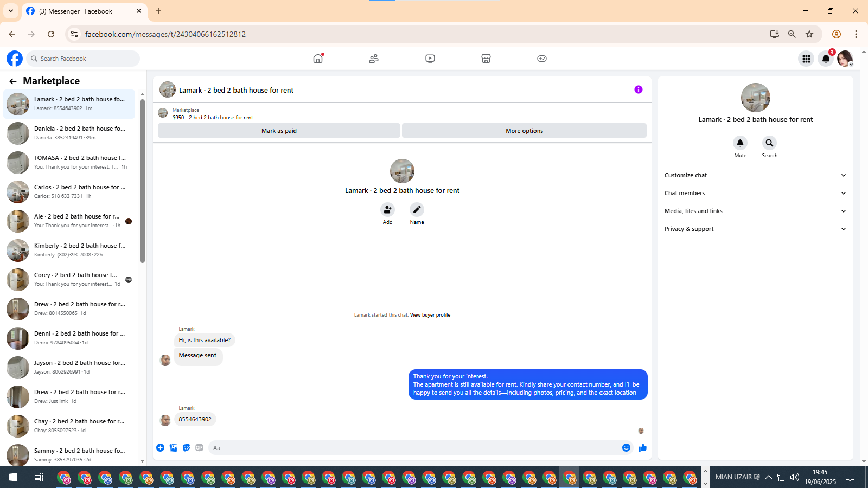The height and width of the screenshot is (488, 868).
Task: Expand Chat members section
Action: tap(755, 193)
